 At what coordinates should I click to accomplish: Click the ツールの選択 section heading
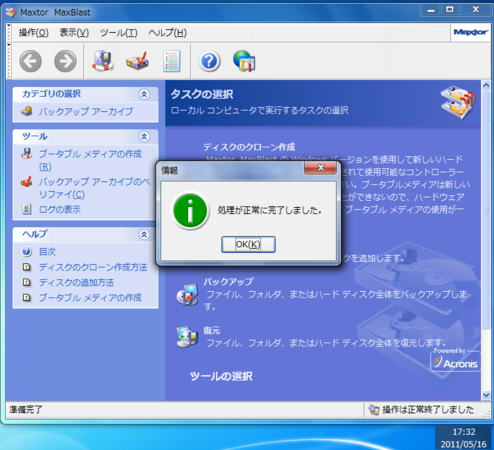point(221,376)
